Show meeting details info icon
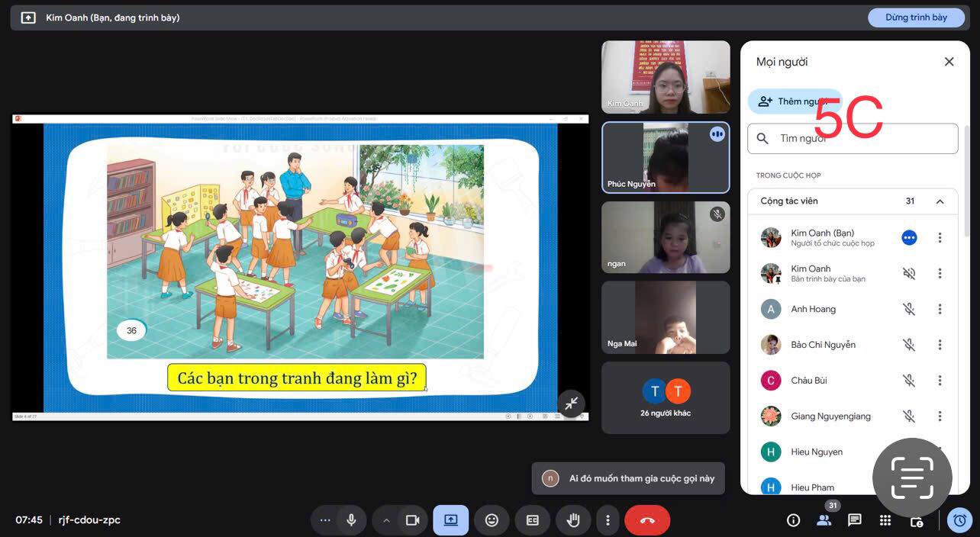The image size is (980, 537). pos(794,520)
